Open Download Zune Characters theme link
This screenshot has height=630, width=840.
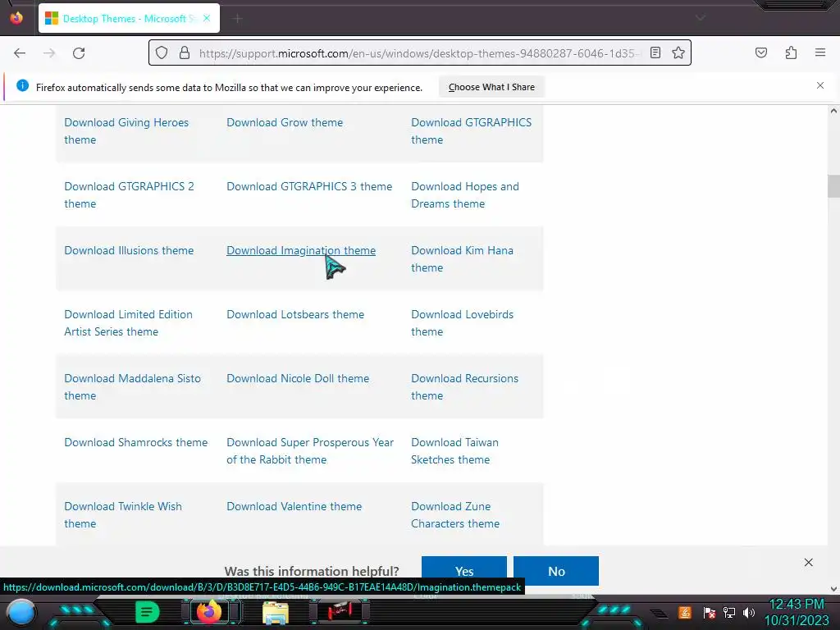(x=454, y=515)
